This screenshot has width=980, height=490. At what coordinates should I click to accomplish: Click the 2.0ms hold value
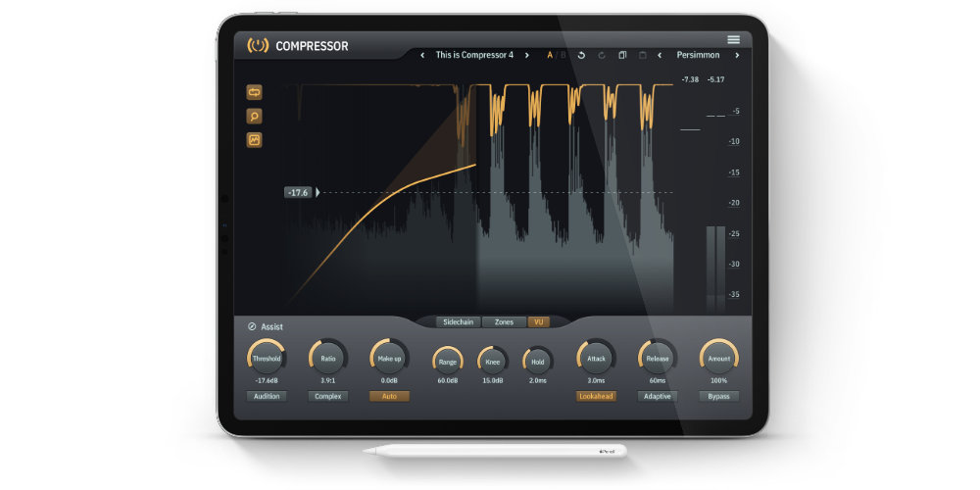pyautogui.click(x=537, y=380)
